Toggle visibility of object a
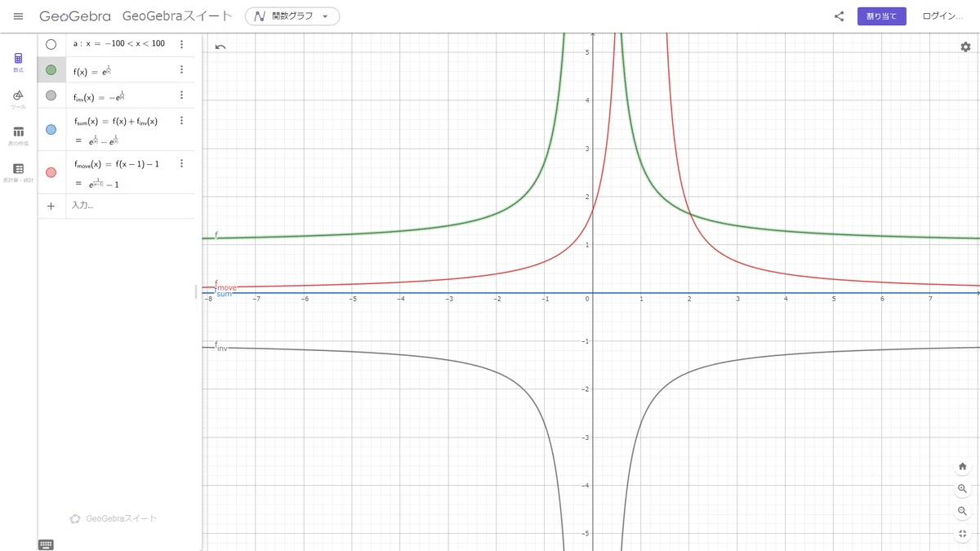Image resolution: width=980 pixels, height=551 pixels. (x=51, y=44)
